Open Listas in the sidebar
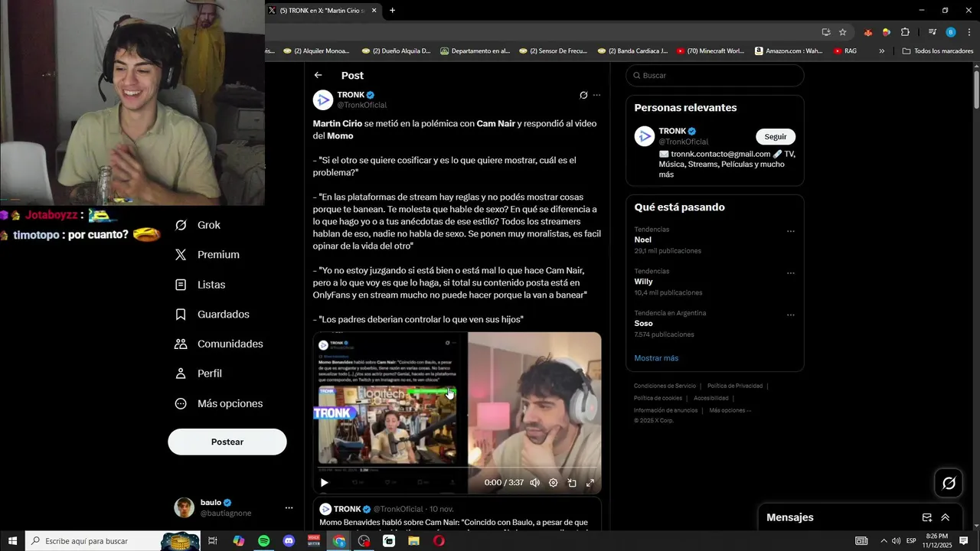980x551 pixels. [x=200, y=285]
